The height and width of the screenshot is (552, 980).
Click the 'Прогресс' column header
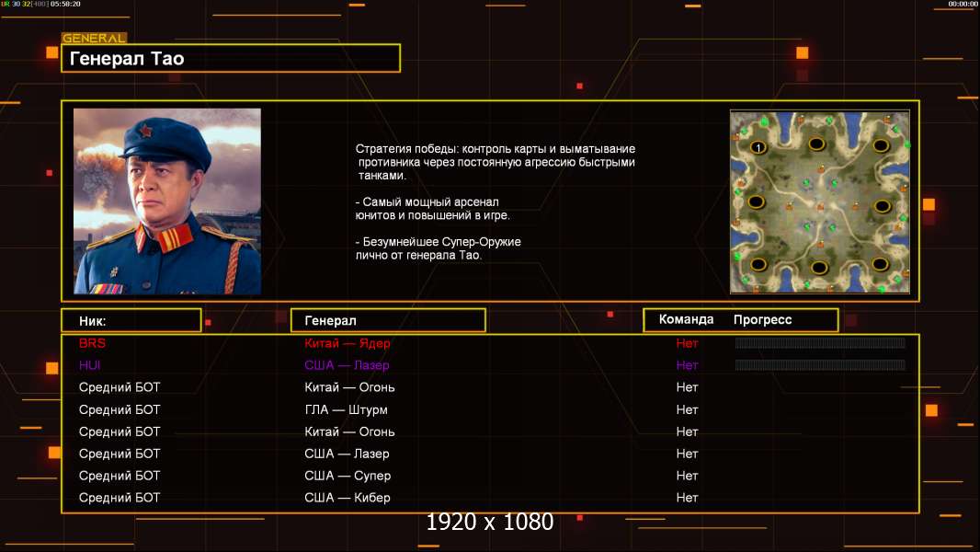pos(762,319)
